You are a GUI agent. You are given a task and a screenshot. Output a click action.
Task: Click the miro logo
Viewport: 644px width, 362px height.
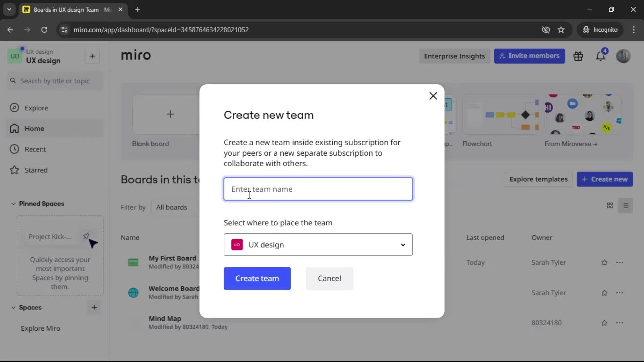tap(136, 55)
